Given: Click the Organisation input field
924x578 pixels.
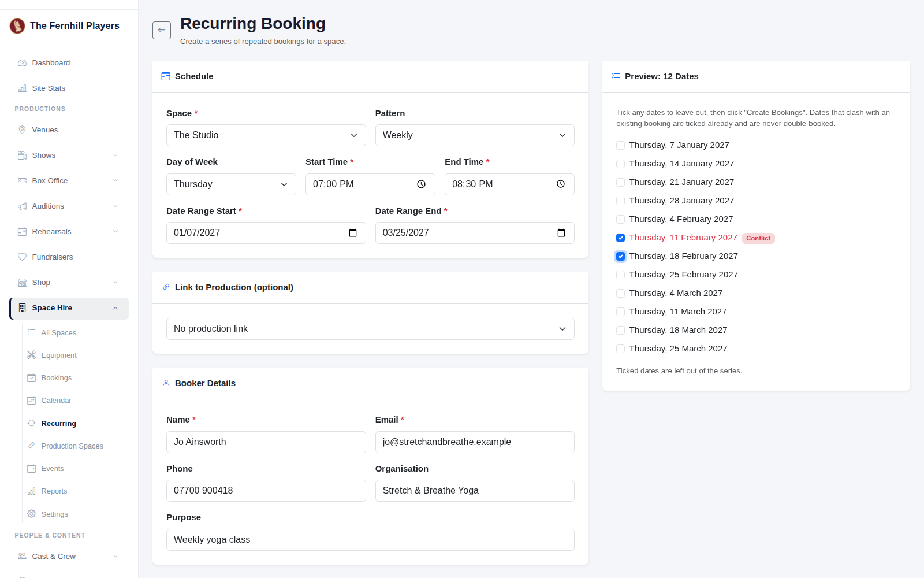Looking at the screenshot, I should [x=475, y=491].
